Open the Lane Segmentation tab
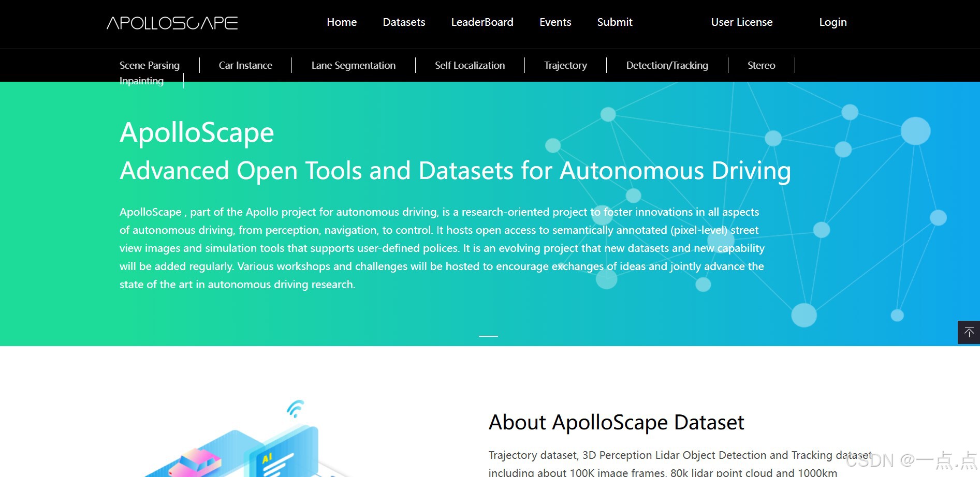This screenshot has height=477, width=980. pos(354,65)
